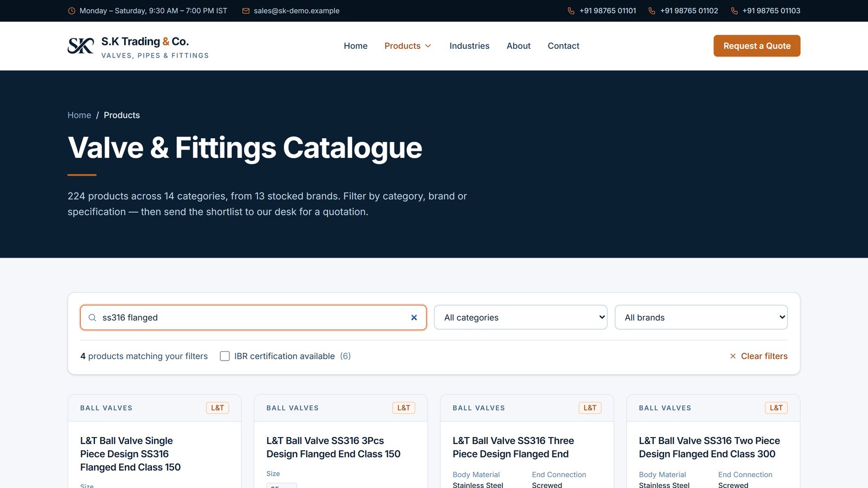
Task: Click the magnifier icon in search field
Action: (x=92, y=318)
